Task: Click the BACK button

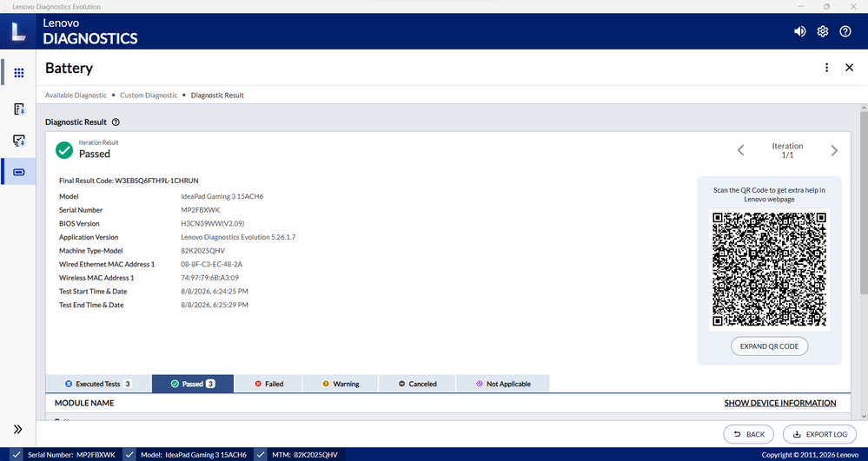Action: (748, 434)
